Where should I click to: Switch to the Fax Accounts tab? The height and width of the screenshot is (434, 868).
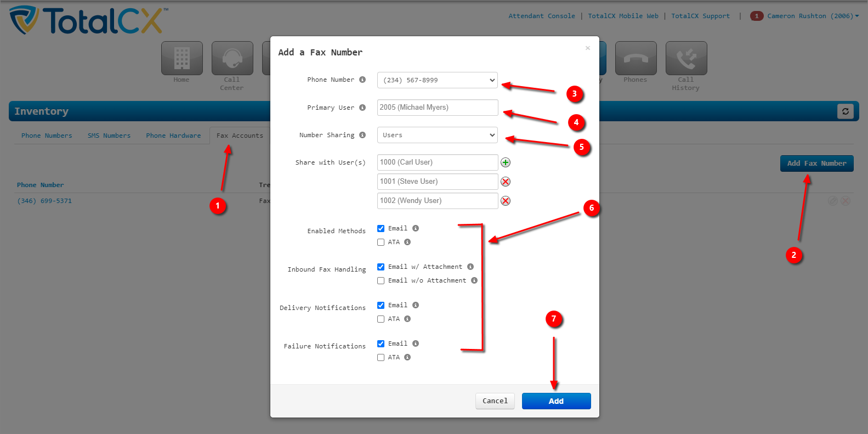tap(240, 136)
